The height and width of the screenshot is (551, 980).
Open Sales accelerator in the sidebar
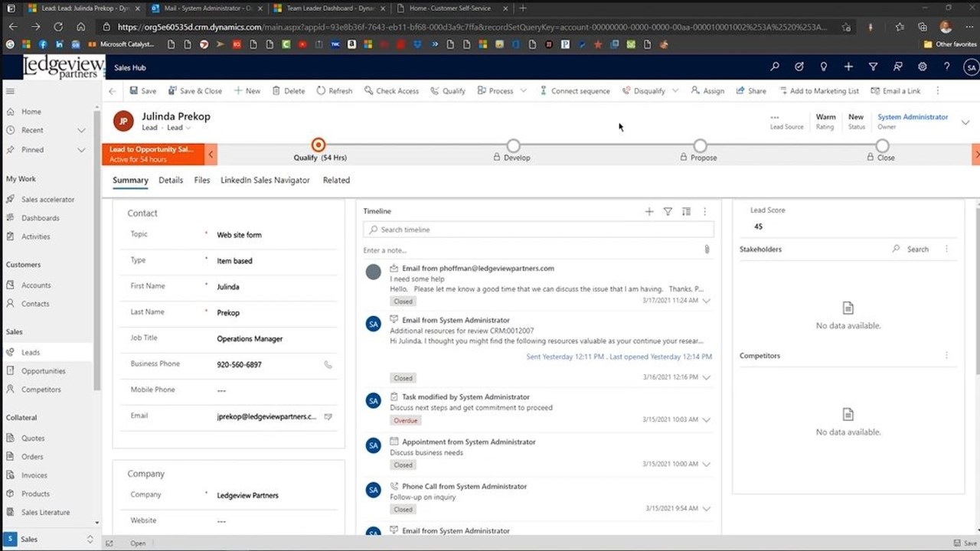point(47,200)
